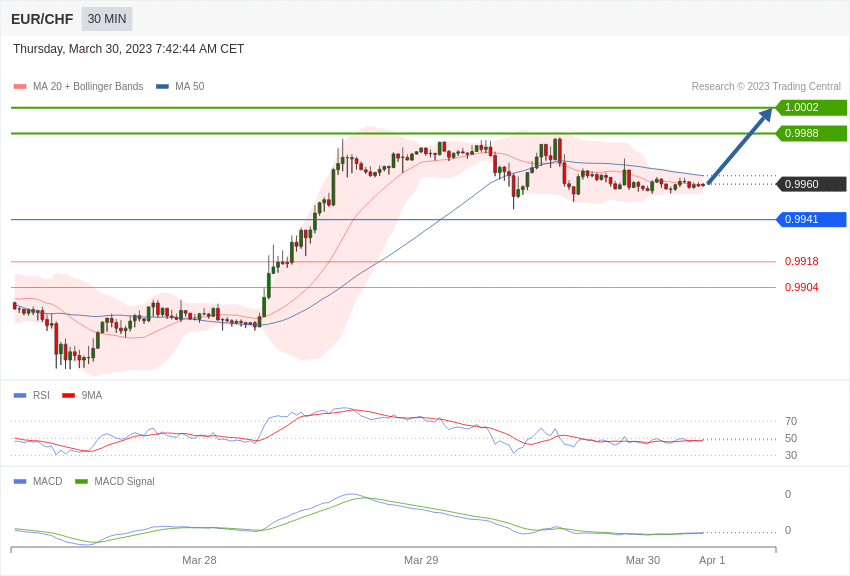Screen dimensions: 850x576
Task: Click the Thursday, March 30, 2023 timestamp
Action: coord(128,49)
